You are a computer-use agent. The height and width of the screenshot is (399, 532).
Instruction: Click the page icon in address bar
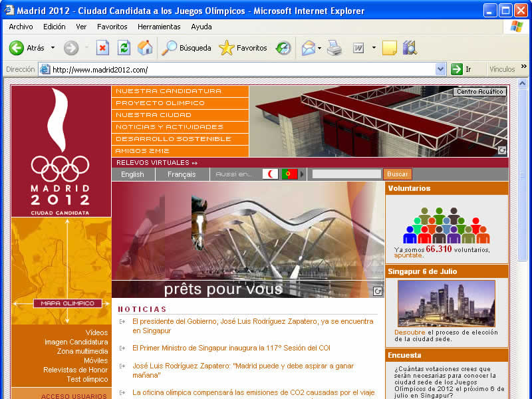45,70
